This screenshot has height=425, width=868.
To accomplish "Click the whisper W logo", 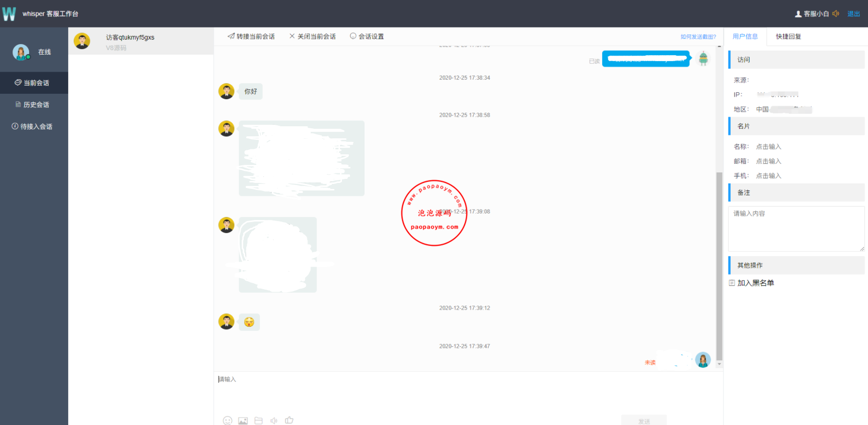I will [x=9, y=14].
